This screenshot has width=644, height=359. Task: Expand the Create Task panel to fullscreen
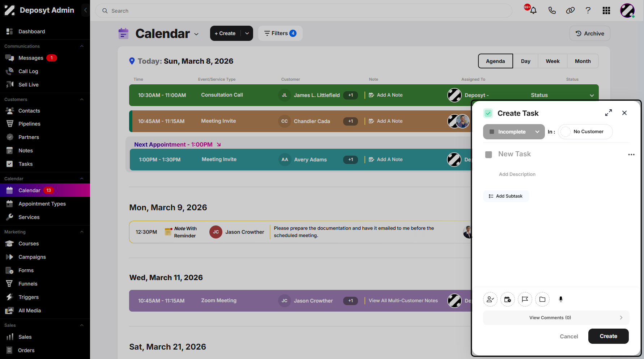(x=609, y=113)
